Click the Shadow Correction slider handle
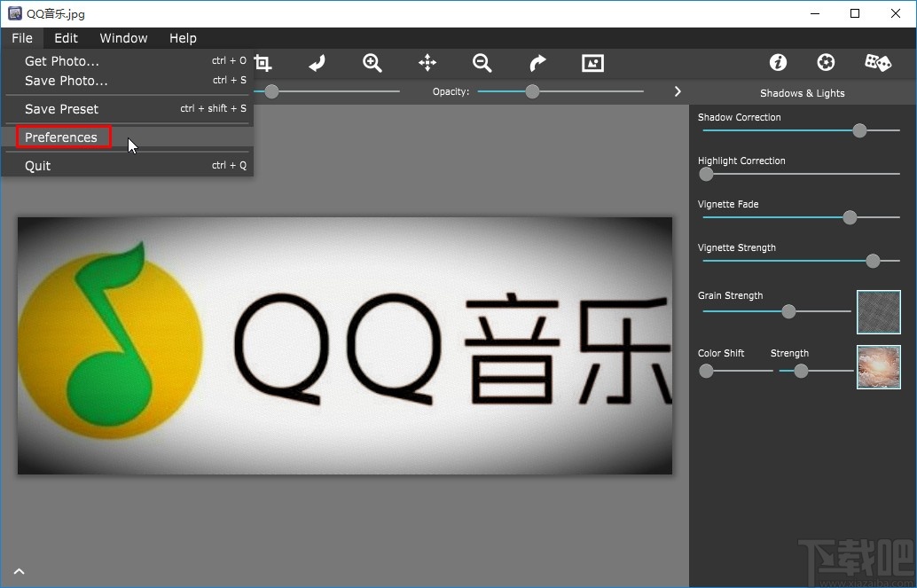 click(x=858, y=130)
